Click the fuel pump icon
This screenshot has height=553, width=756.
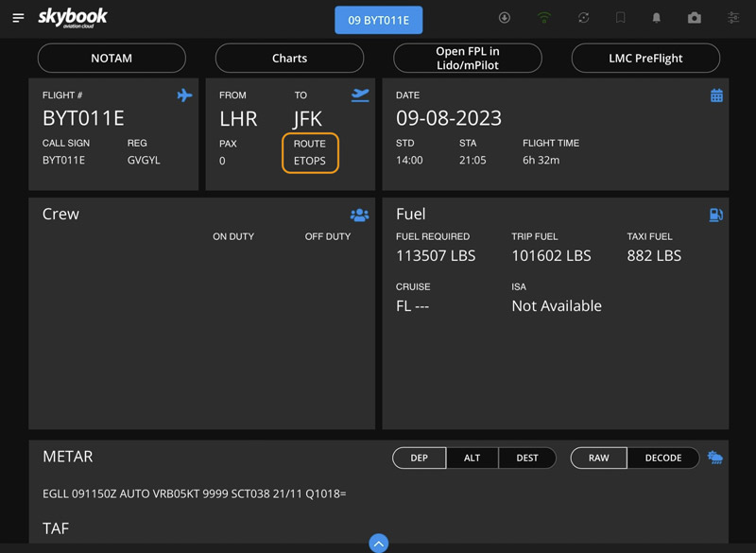715,216
